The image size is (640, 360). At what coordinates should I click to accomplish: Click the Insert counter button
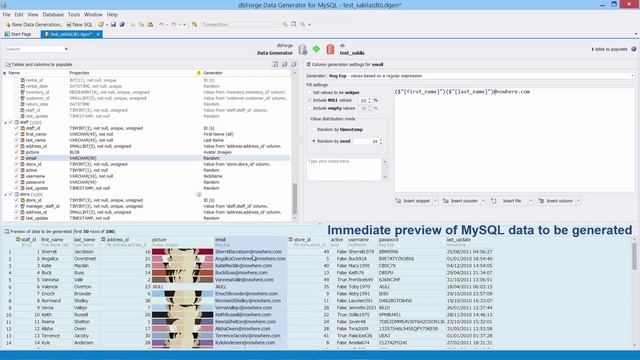pos(460,201)
